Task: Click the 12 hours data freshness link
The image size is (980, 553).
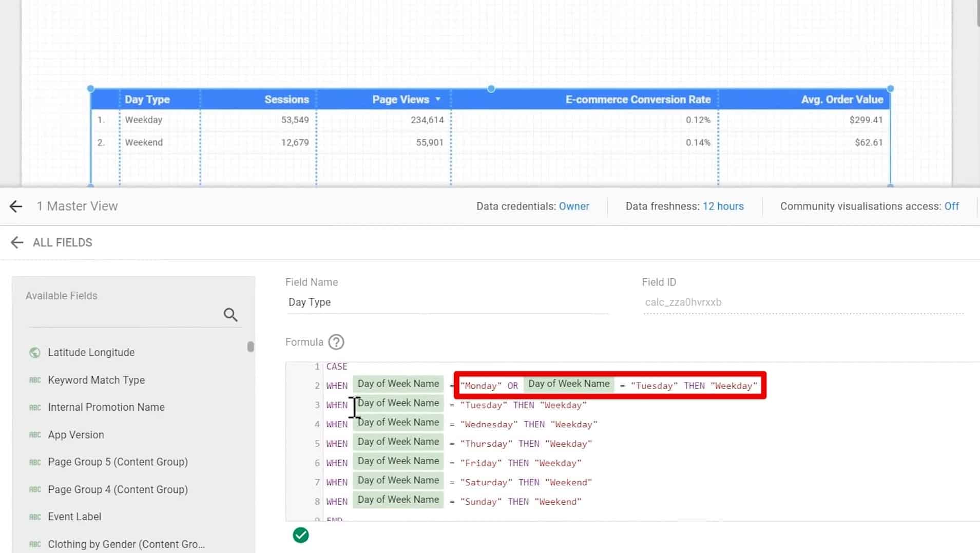Action: pos(723,206)
